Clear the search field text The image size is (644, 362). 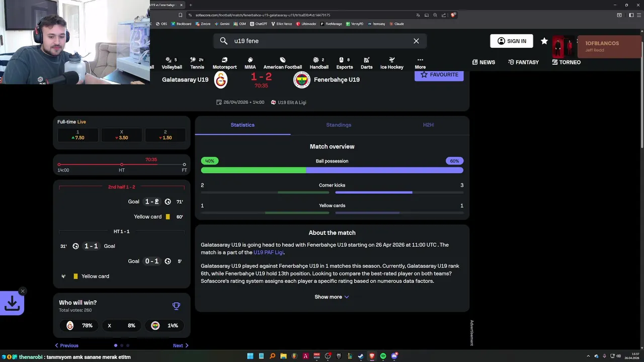(x=416, y=41)
